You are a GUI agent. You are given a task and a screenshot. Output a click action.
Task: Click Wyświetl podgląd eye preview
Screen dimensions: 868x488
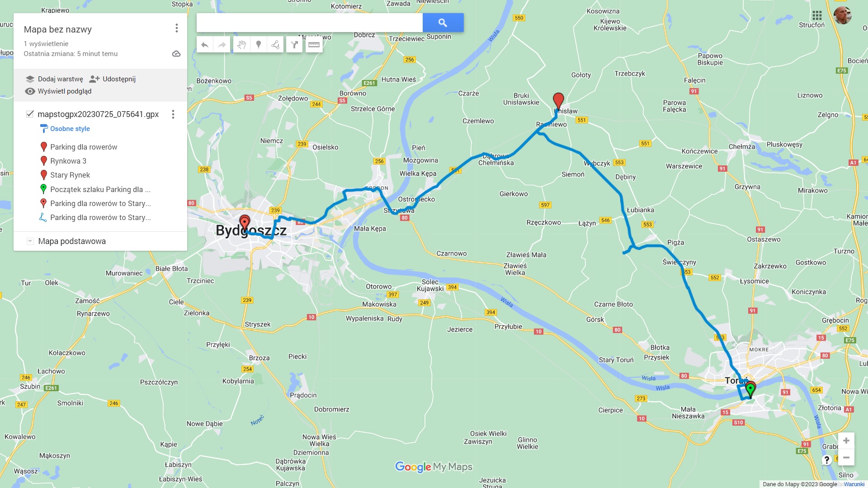click(58, 91)
